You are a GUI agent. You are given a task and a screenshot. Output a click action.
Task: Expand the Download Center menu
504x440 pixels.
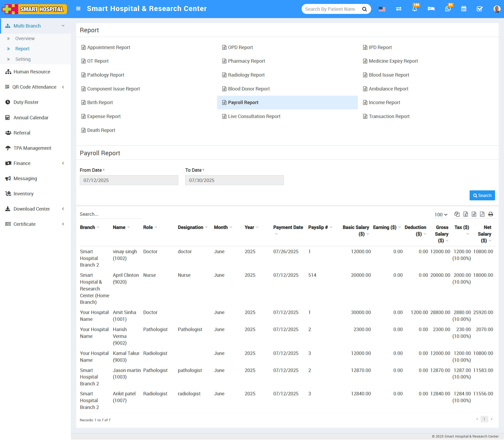(35, 209)
